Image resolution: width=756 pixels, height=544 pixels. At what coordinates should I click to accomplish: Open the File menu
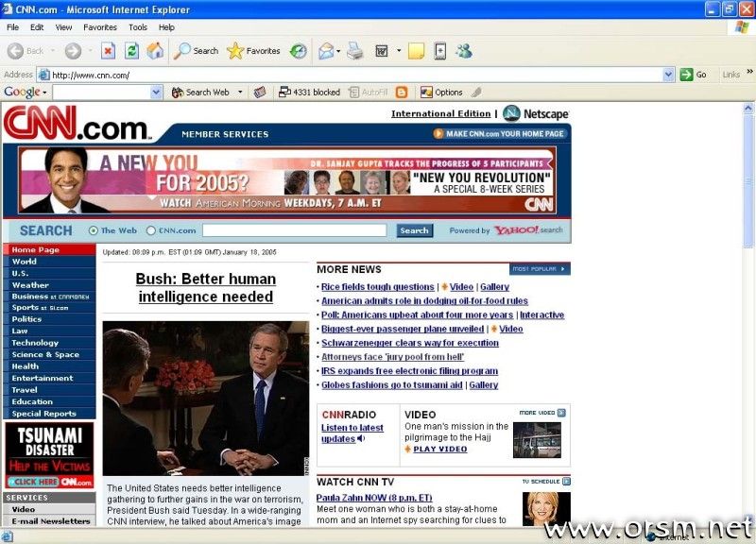click(x=13, y=27)
